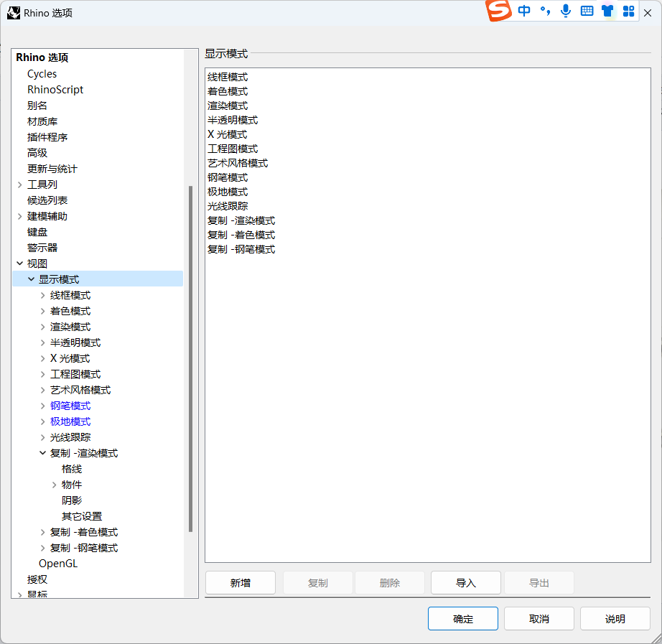Expand 工程图模式 in the tree

pos(42,374)
